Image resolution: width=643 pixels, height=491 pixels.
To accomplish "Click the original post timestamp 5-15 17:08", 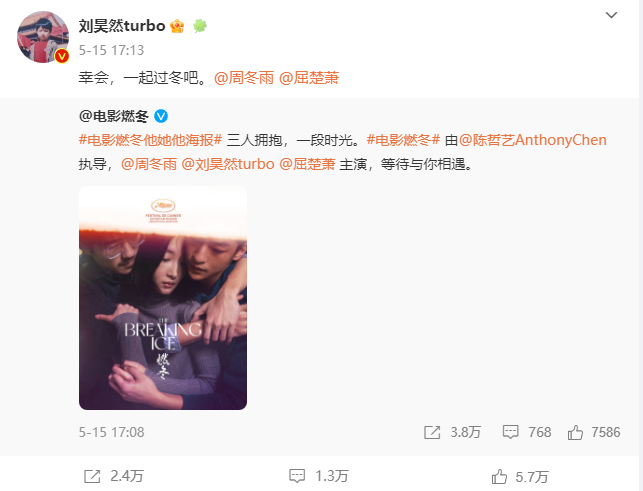I will pyautogui.click(x=112, y=432).
